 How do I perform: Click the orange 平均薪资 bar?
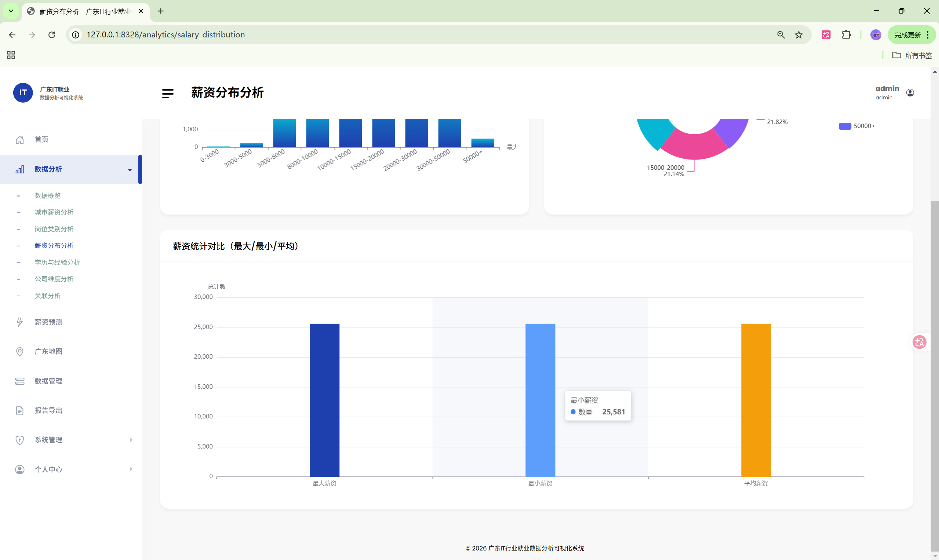coord(756,400)
